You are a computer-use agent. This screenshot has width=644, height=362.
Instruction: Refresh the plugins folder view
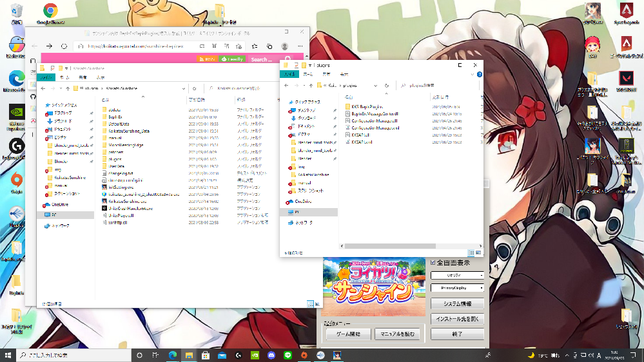pos(387,86)
